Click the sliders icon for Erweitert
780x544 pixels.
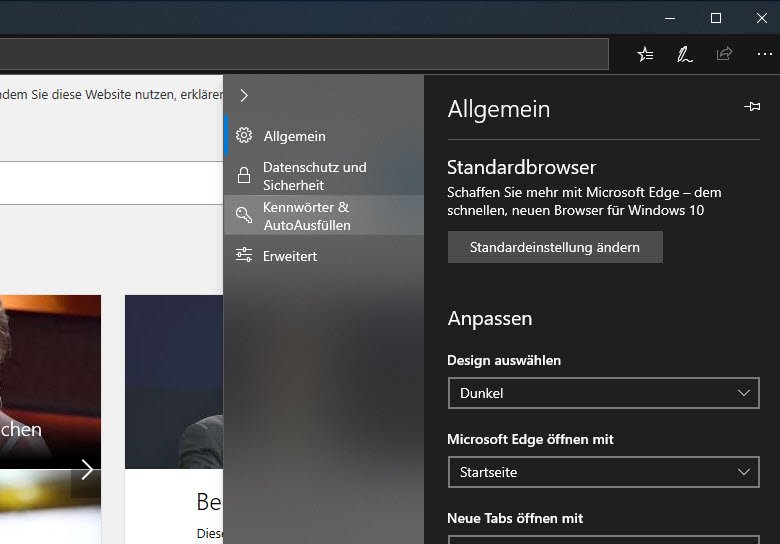[244, 255]
